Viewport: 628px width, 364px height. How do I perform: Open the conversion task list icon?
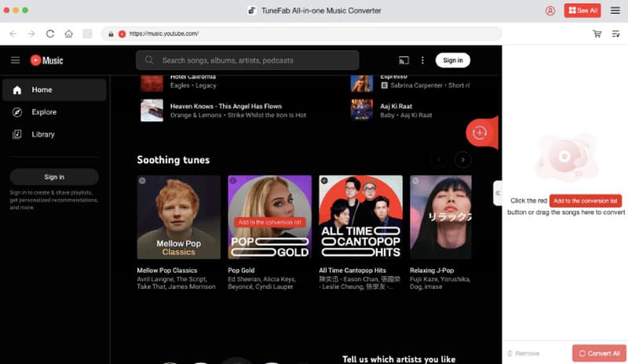[x=615, y=34]
